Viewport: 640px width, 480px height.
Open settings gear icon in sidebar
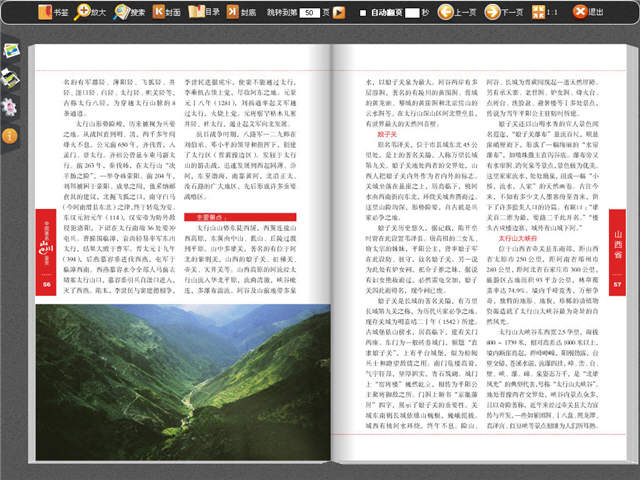9,107
